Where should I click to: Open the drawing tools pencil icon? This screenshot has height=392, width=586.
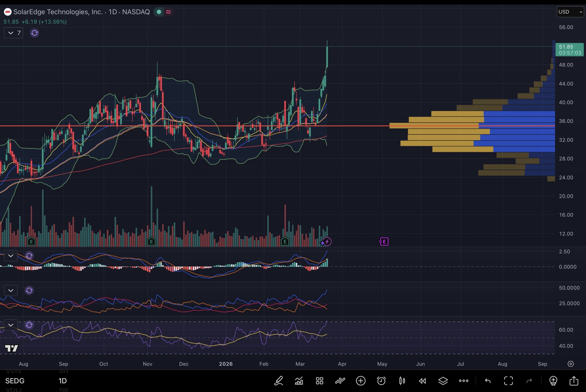point(279,381)
